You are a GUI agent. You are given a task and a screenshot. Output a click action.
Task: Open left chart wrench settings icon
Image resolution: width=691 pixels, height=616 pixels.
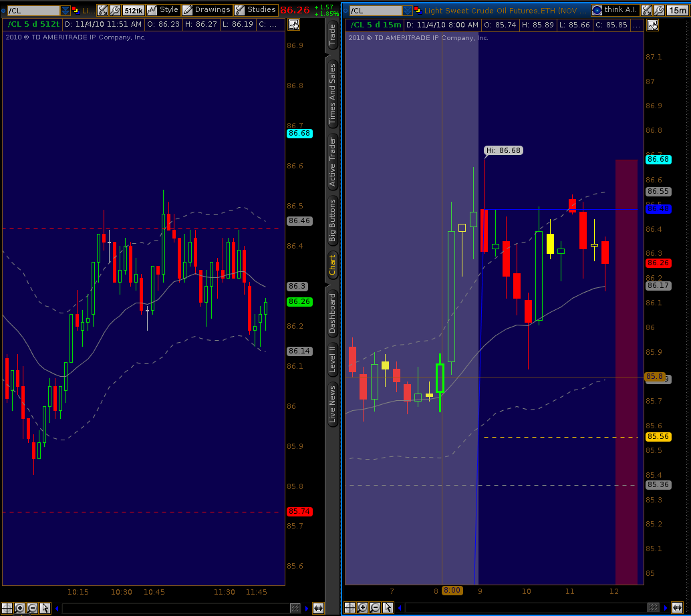pyautogui.click(x=115, y=10)
